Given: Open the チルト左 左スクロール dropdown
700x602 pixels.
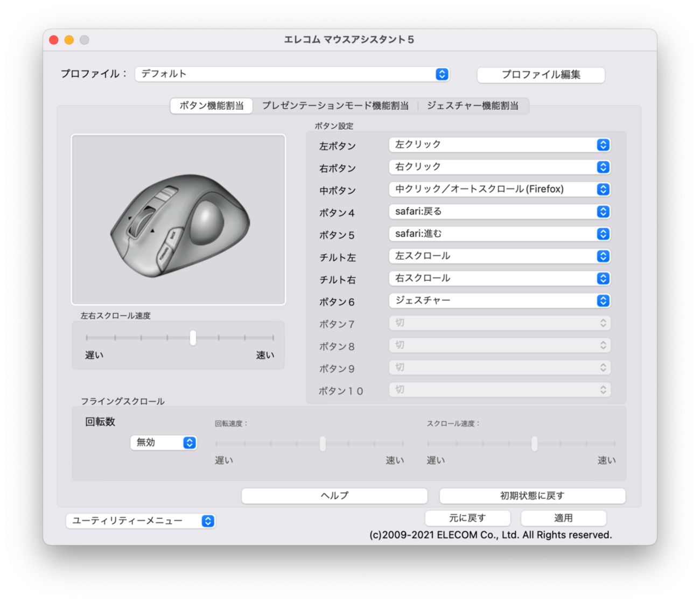Looking at the screenshot, I should 499,256.
